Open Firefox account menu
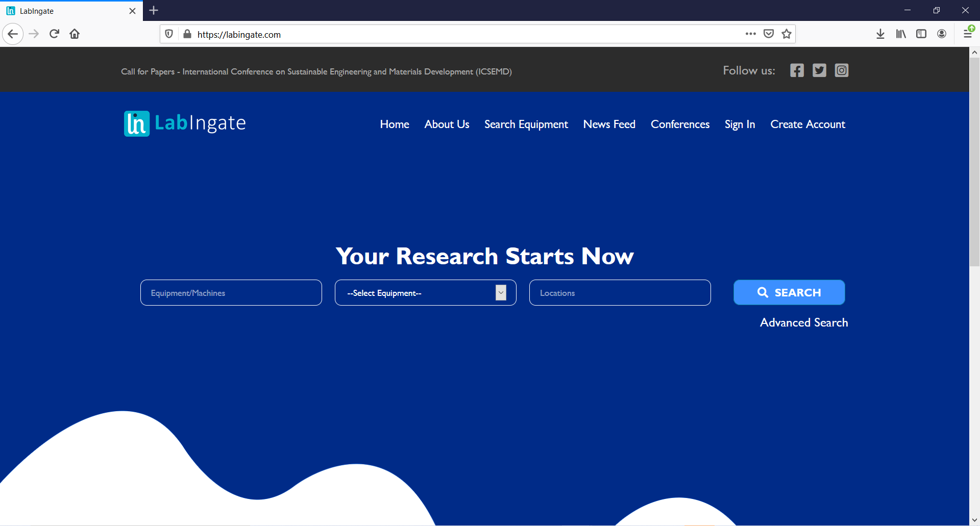Image resolution: width=980 pixels, height=526 pixels. pyautogui.click(x=942, y=34)
